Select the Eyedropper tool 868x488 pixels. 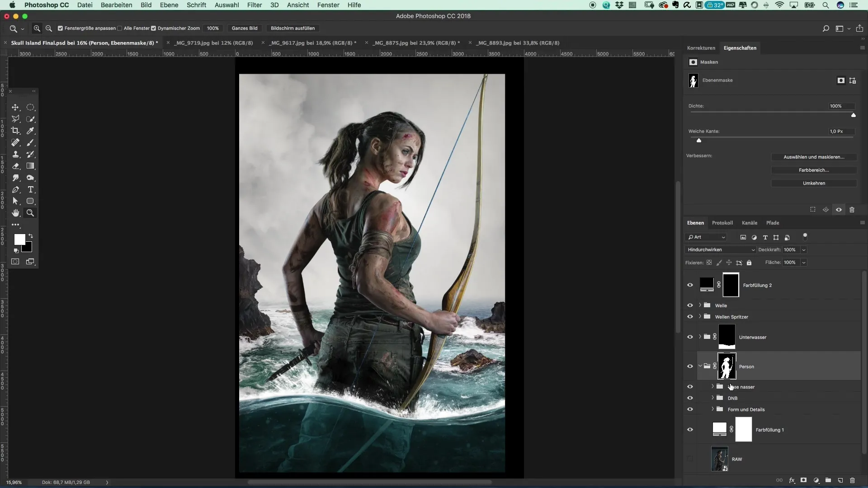[x=30, y=131]
